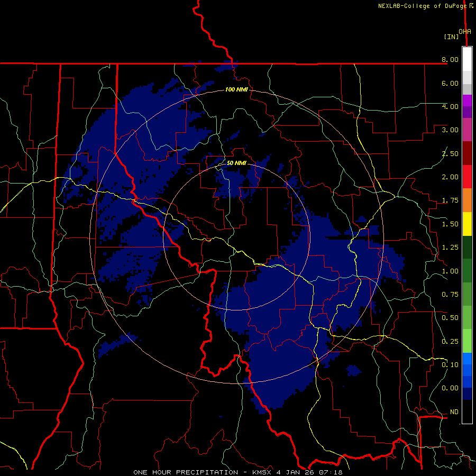The height and width of the screenshot is (476, 476).
Task: Click the 1.25 value on the legend
Action: coord(450,248)
